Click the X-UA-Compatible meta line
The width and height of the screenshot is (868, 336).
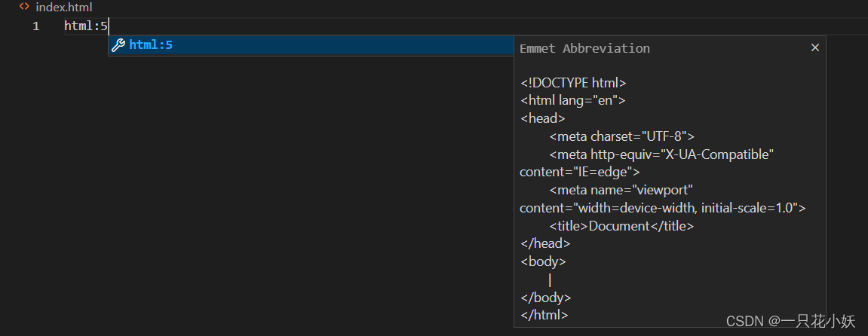tap(661, 154)
